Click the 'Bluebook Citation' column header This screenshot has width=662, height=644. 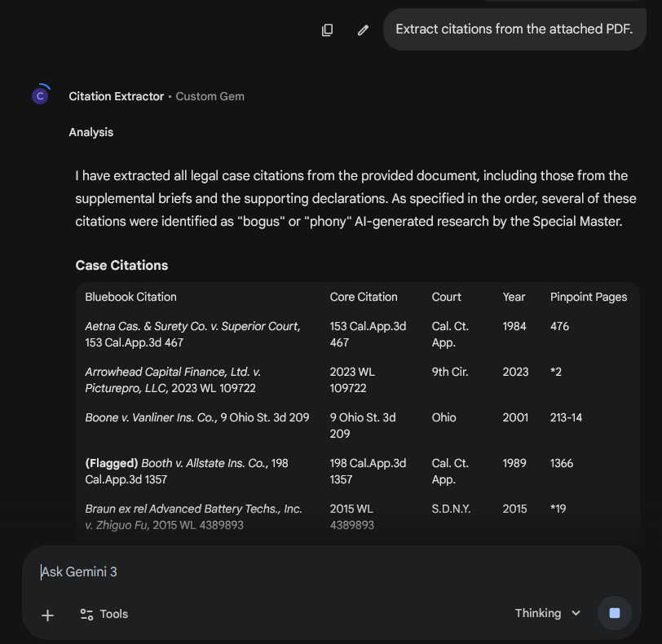(x=130, y=297)
